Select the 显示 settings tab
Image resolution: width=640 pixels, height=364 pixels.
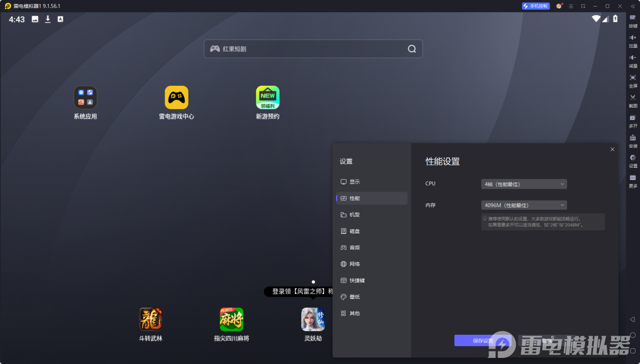372,182
